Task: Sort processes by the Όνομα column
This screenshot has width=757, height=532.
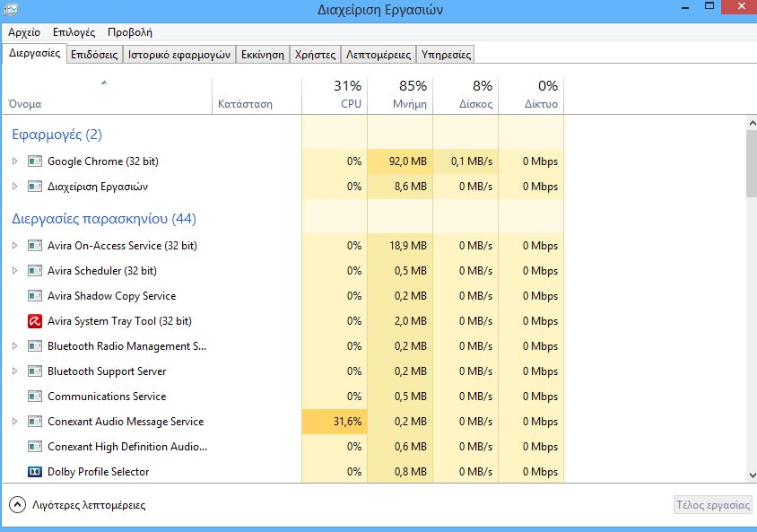Action: point(107,96)
